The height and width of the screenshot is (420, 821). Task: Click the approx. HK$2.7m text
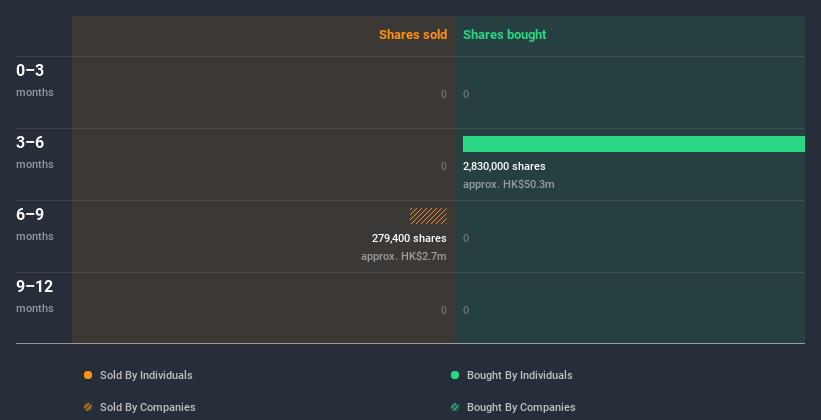point(404,257)
